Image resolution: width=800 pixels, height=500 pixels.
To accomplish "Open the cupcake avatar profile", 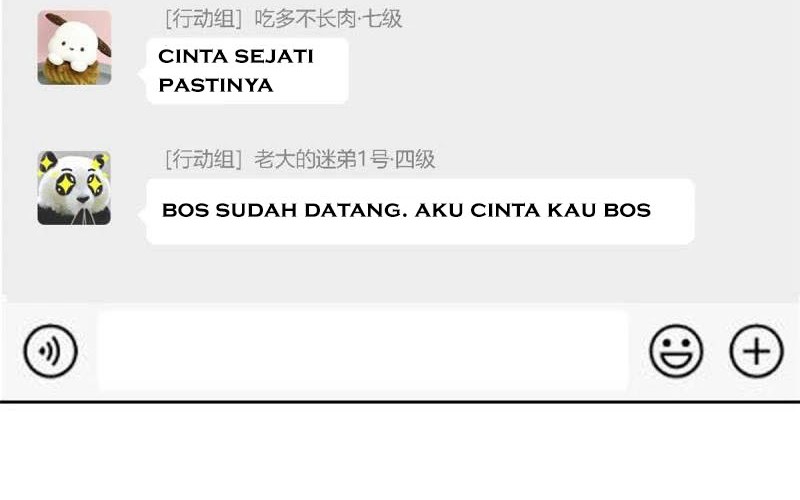I will point(74,47).
